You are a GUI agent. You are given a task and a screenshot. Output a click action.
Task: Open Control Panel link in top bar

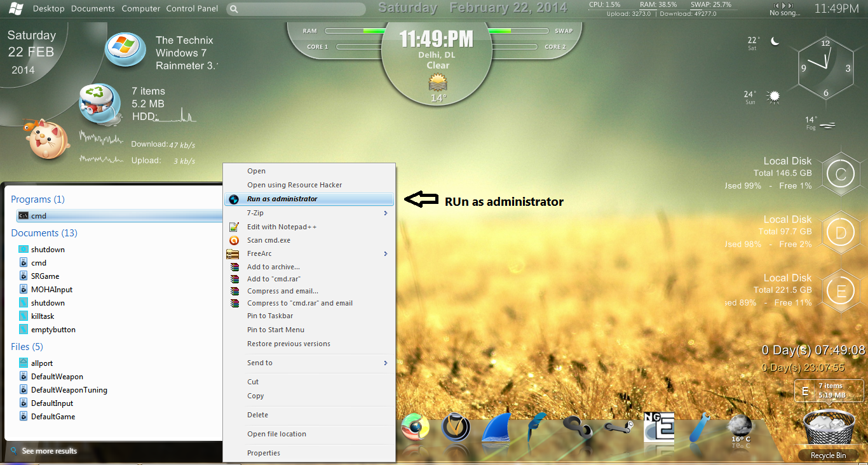192,9
